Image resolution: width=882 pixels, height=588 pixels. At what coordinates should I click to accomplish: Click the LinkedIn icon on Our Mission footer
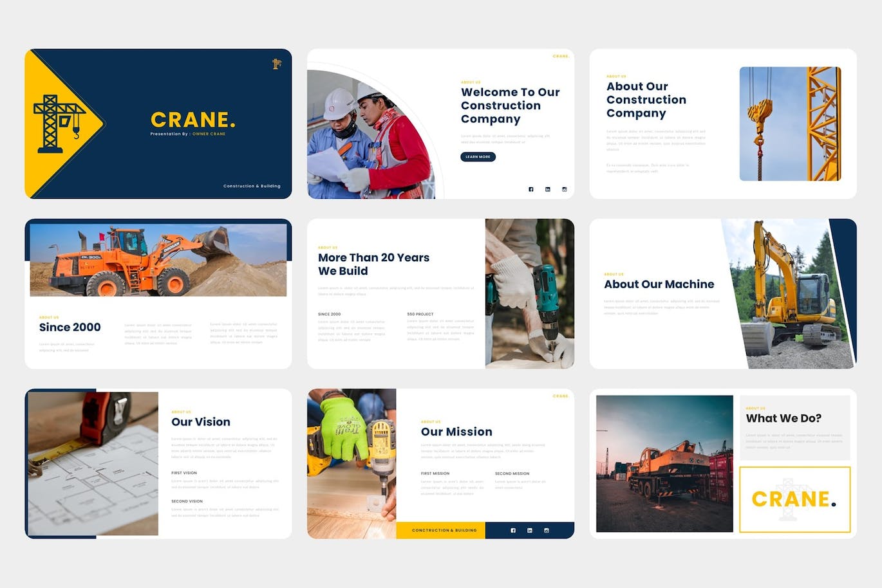(x=529, y=530)
